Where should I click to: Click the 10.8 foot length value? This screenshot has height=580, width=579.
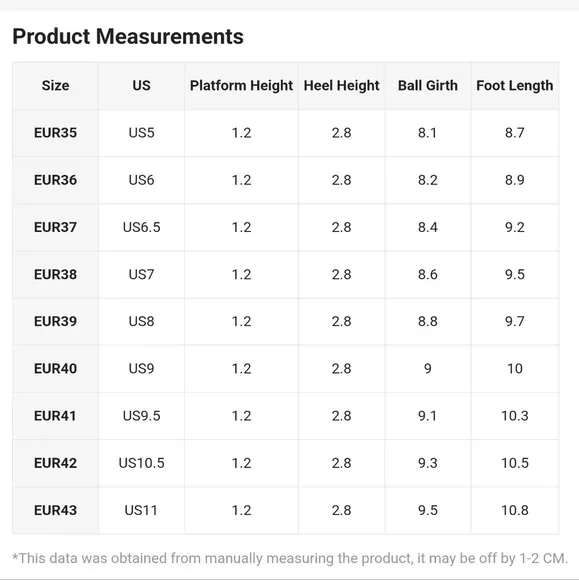click(515, 510)
